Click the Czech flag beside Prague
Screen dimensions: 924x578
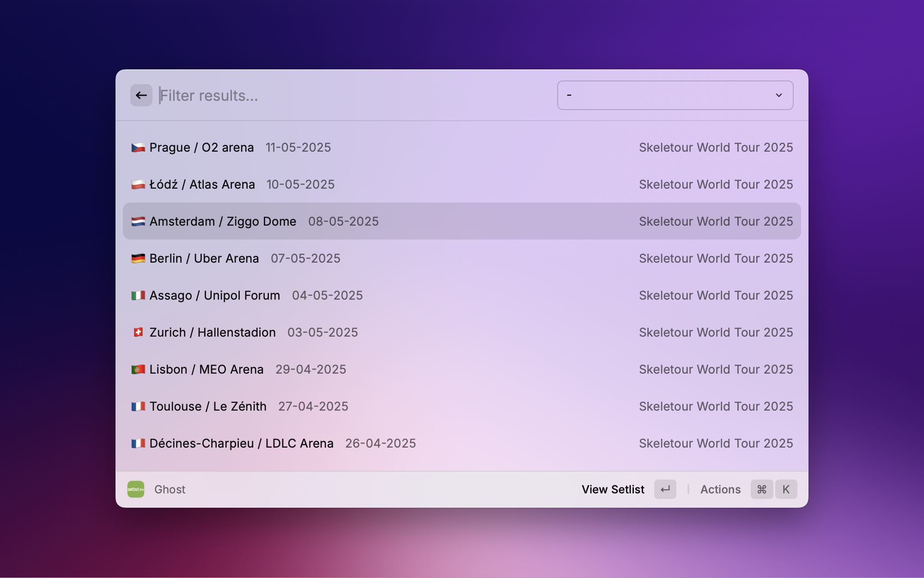click(x=138, y=148)
